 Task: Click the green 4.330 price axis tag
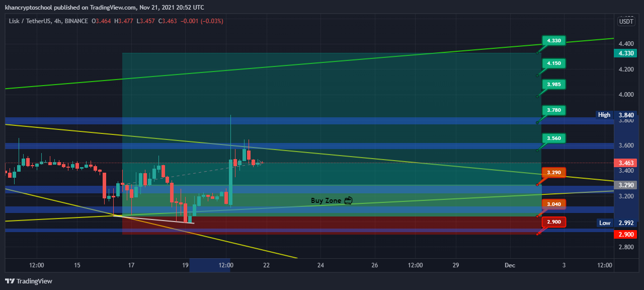[626, 53]
